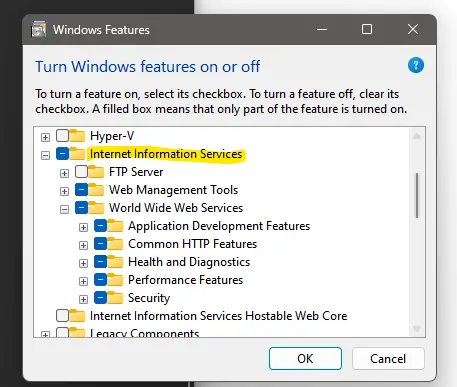Click the blue help question mark icon
457x387 pixels.
pos(416,65)
